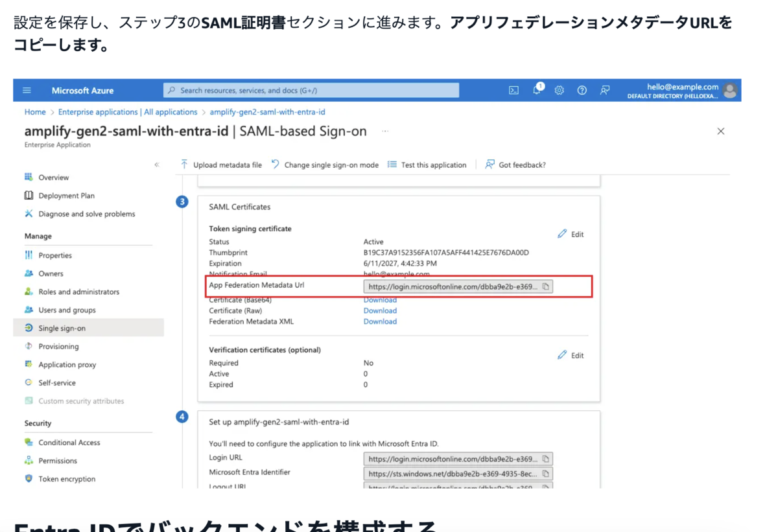Screen dimensions: 778x532
Task: Open Cloud Shell from the top bar
Action: tap(513, 91)
